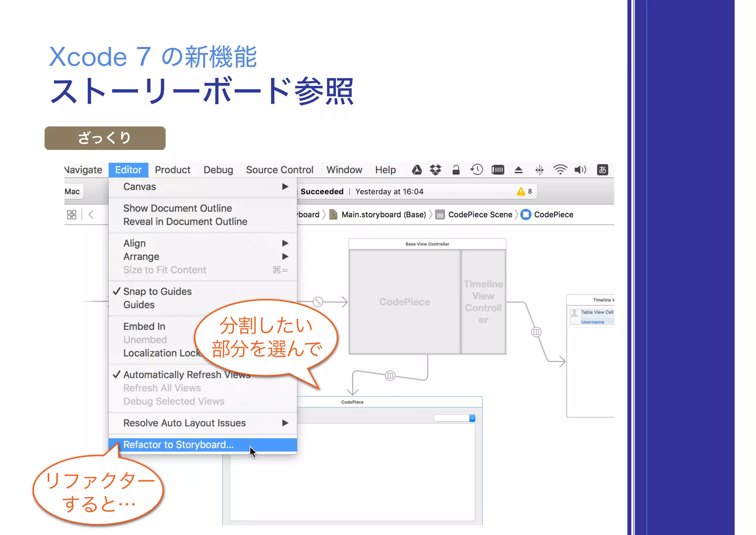The width and height of the screenshot is (756, 535).
Task: Expand the Align submenu
Action: click(203, 243)
